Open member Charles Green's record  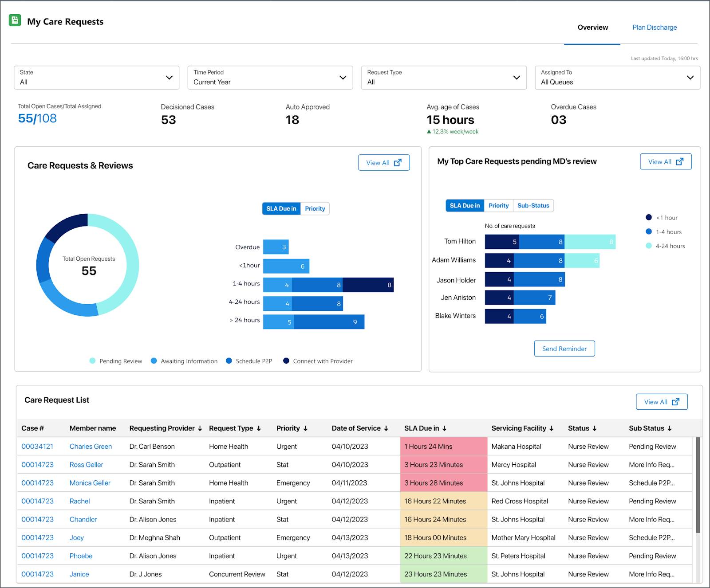point(91,446)
